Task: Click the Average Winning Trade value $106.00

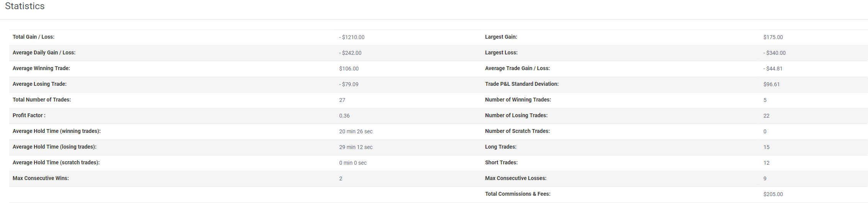Action: point(349,69)
